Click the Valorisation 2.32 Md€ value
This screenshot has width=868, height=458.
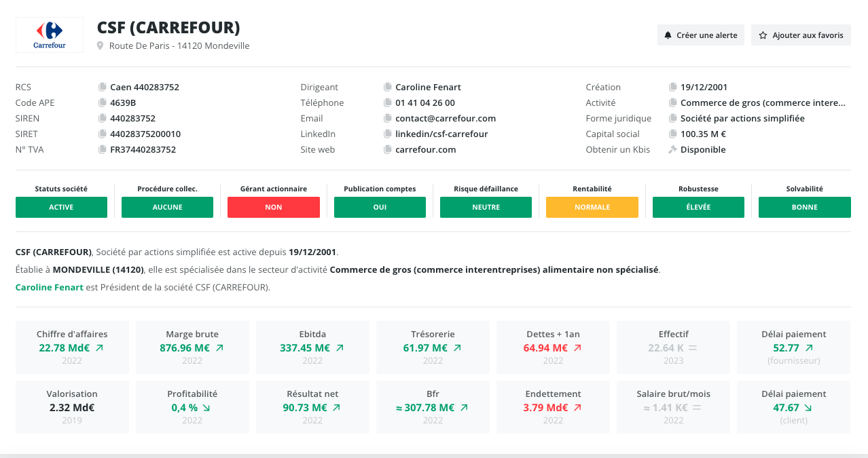click(72, 408)
